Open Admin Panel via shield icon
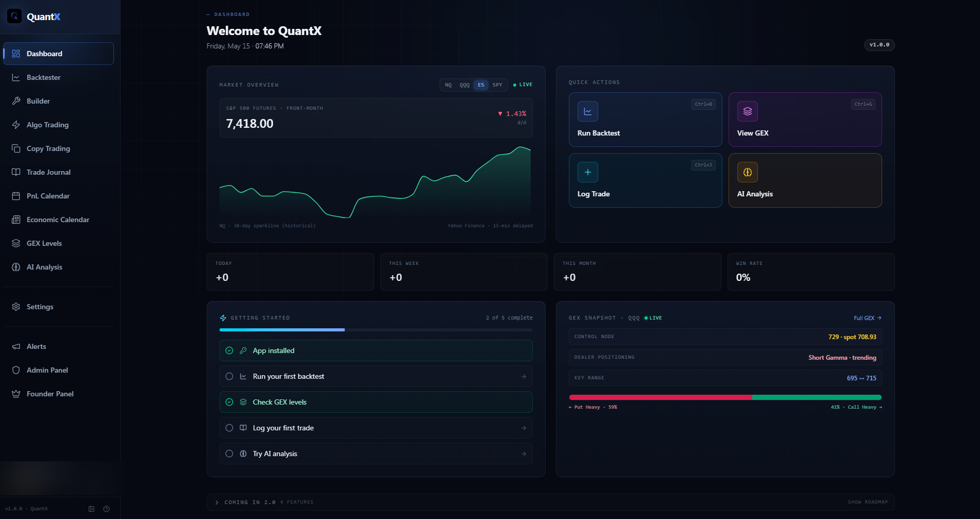 pos(16,370)
